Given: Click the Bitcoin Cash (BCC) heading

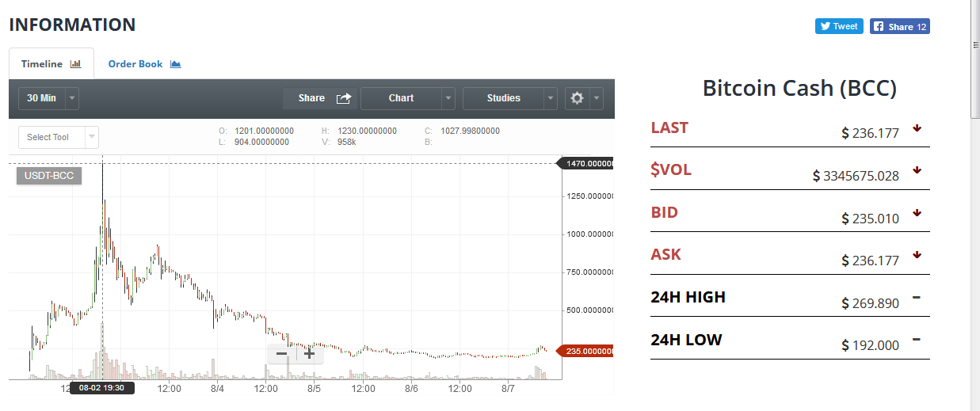Looking at the screenshot, I should tap(799, 88).
